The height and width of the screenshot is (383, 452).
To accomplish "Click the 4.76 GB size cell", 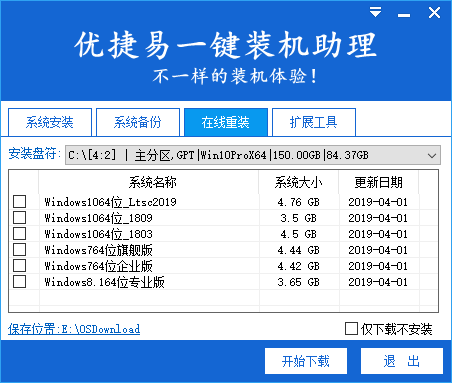I will pos(298,202).
